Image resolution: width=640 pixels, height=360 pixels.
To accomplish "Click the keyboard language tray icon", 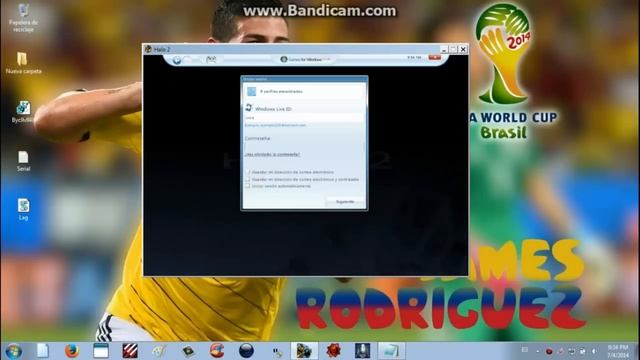I will click(x=525, y=350).
